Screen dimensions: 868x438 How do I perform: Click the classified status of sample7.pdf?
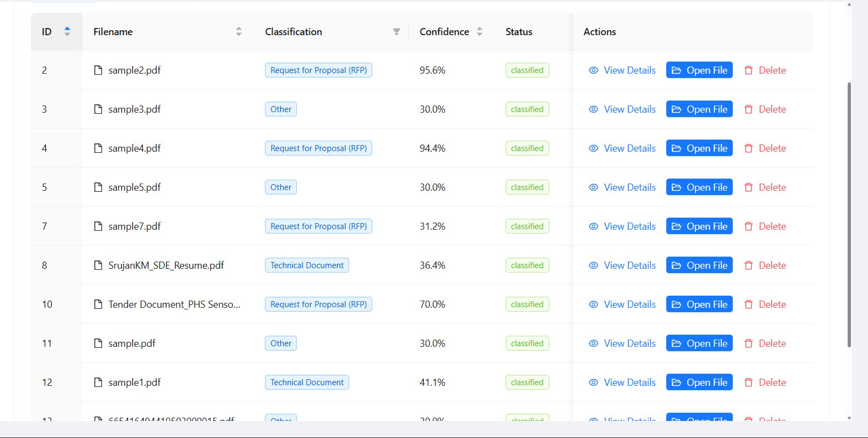point(527,226)
